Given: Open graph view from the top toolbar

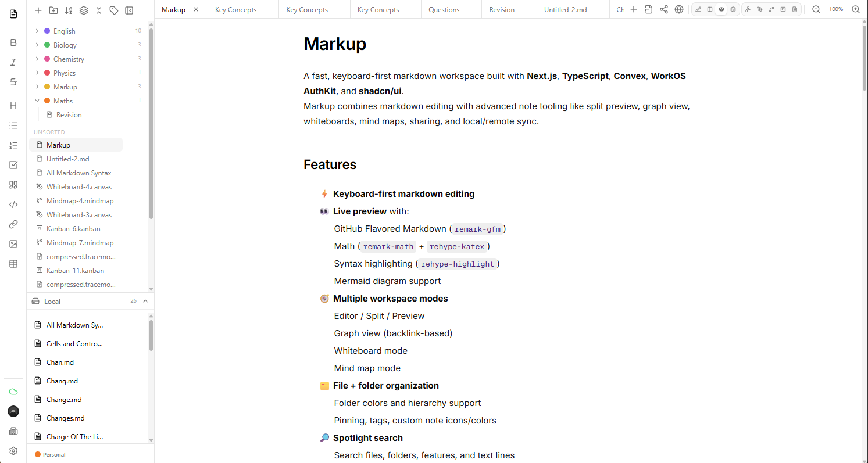Looking at the screenshot, I should [748, 9].
